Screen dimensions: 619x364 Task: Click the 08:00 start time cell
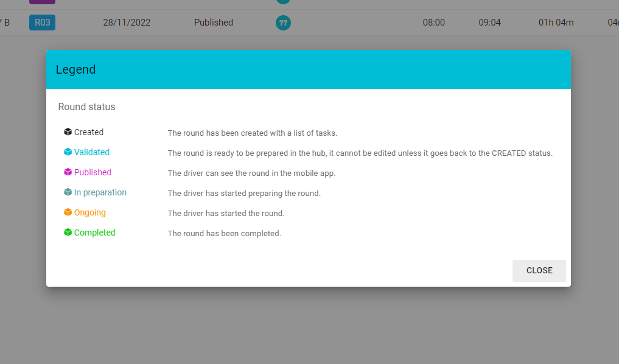click(434, 23)
